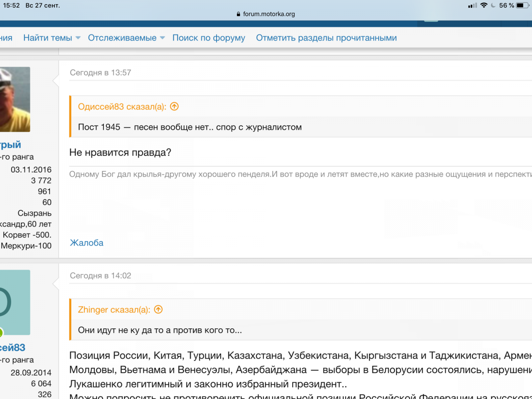532x399 pixels.
Task: Click arrow icon next to Zhinger quote
Action: (158, 310)
